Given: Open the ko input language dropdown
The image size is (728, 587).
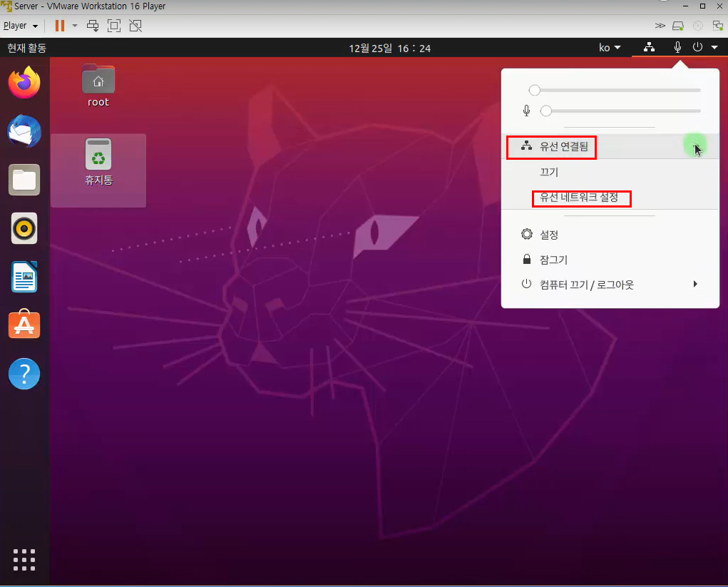Looking at the screenshot, I should (610, 47).
